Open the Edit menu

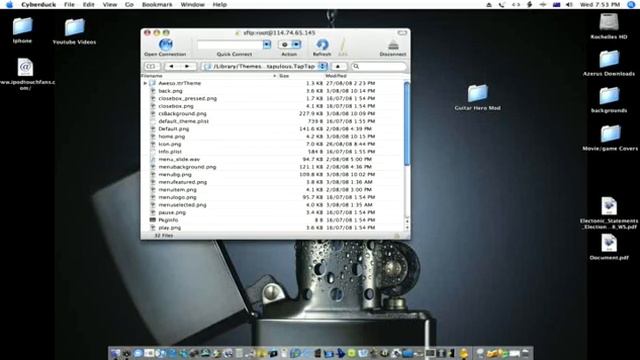(x=88, y=4)
